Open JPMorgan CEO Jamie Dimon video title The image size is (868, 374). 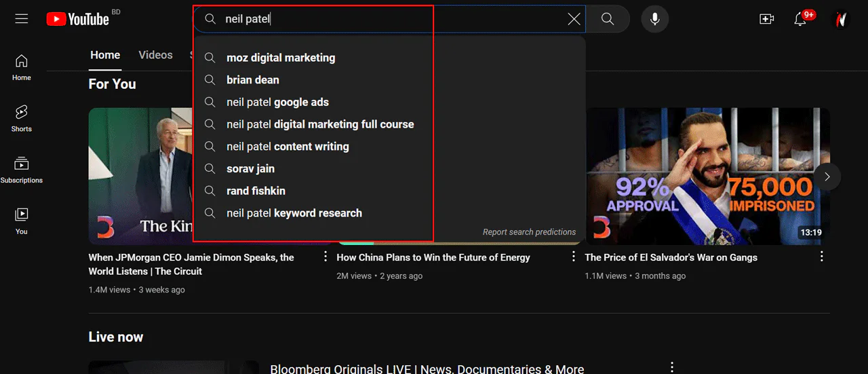[x=191, y=264]
